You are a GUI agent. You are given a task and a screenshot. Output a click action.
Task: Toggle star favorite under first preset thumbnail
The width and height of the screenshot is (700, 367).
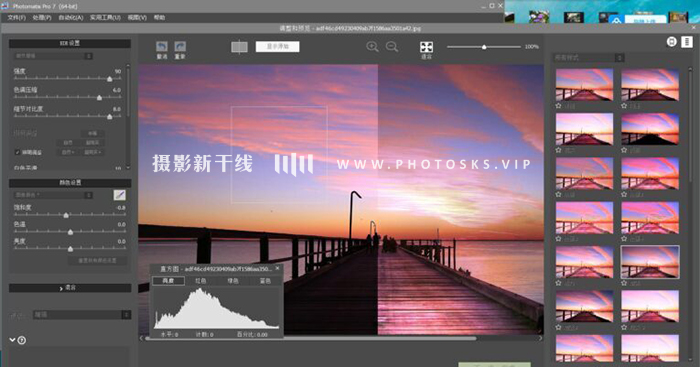click(x=558, y=106)
